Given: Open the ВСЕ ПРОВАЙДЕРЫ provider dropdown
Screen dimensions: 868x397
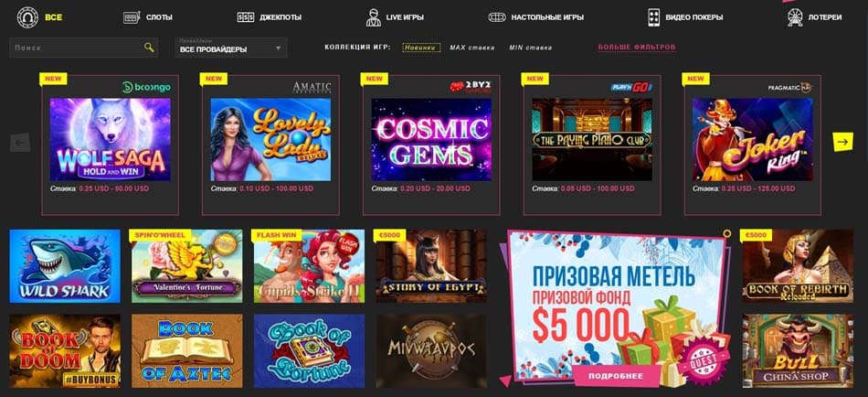Looking at the screenshot, I should [231, 48].
